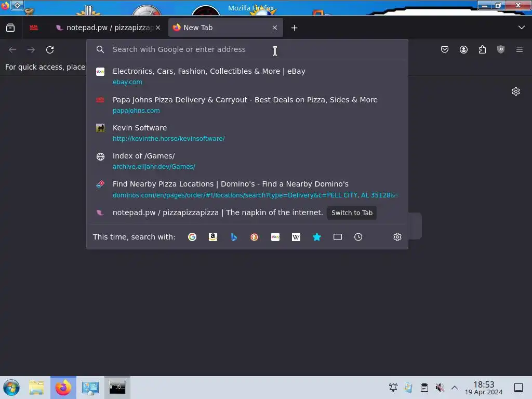This screenshot has height=399, width=532.
Task: Expand the list all tabs chevron
Action: coord(522,28)
